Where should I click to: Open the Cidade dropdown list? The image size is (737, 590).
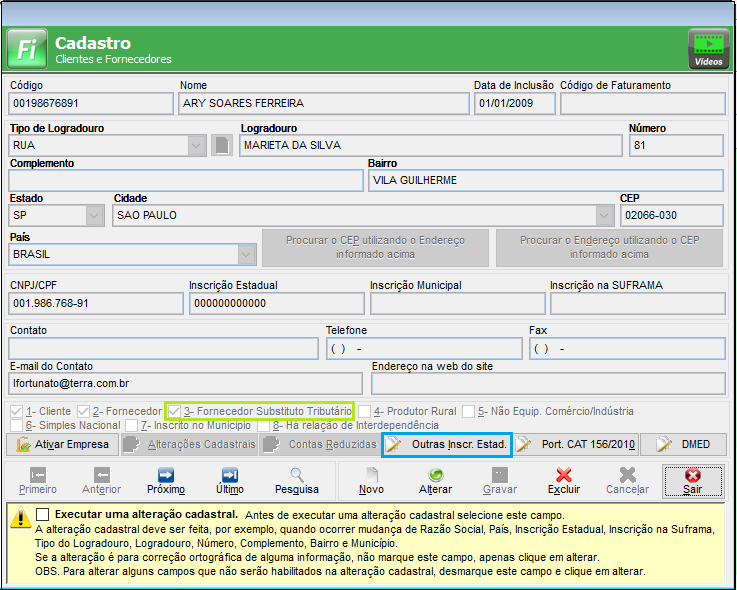604,215
